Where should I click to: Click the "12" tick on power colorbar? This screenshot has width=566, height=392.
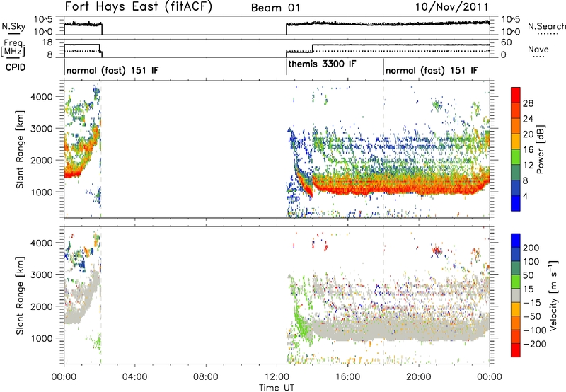point(528,166)
